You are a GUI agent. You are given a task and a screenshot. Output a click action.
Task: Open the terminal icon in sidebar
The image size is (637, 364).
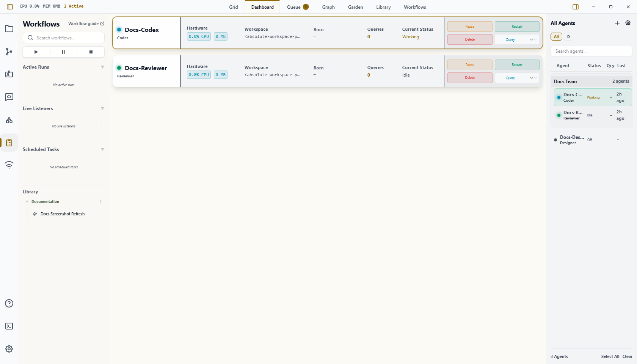9,326
